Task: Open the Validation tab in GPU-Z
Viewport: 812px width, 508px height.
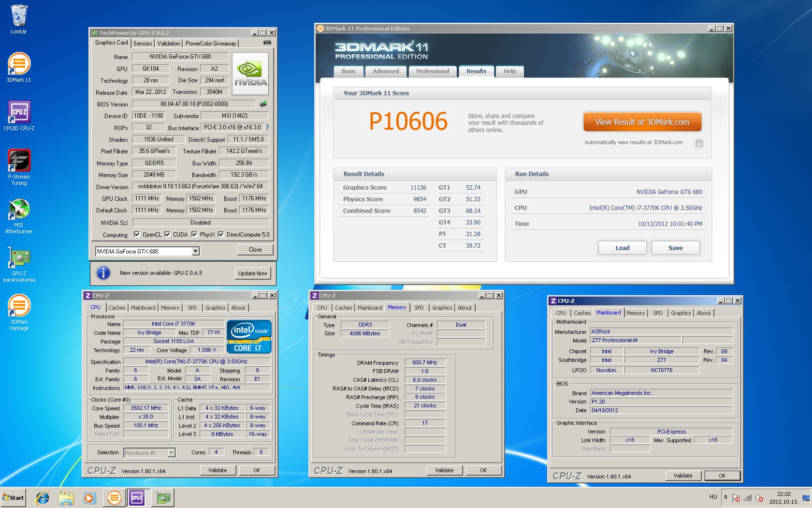Action: click(x=169, y=44)
